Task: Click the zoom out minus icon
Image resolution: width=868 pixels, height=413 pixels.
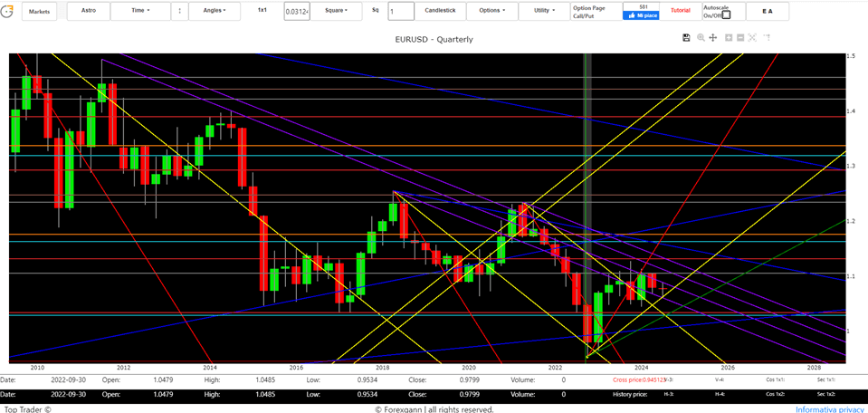Action: 740,38
